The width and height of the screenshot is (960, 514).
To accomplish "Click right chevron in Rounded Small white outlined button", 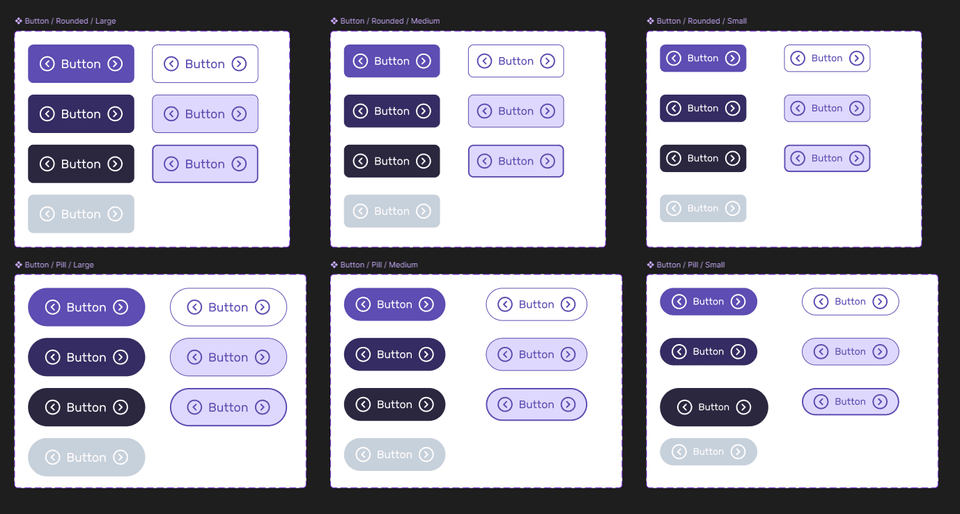I will click(x=856, y=58).
